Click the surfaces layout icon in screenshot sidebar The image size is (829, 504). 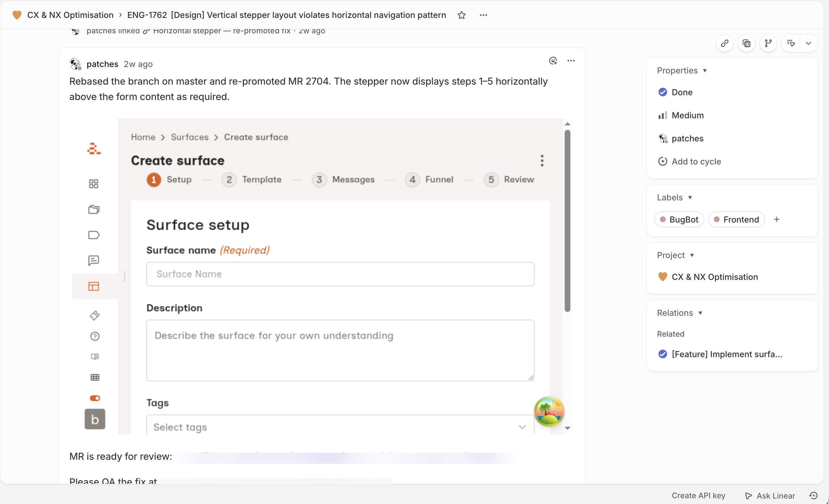coord(94,286)
